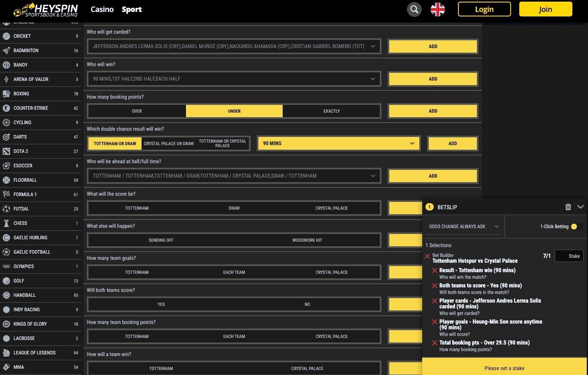Choose Crystal Palace or Draw option
The height and width of the screenshot is (375, 588).
169,144
